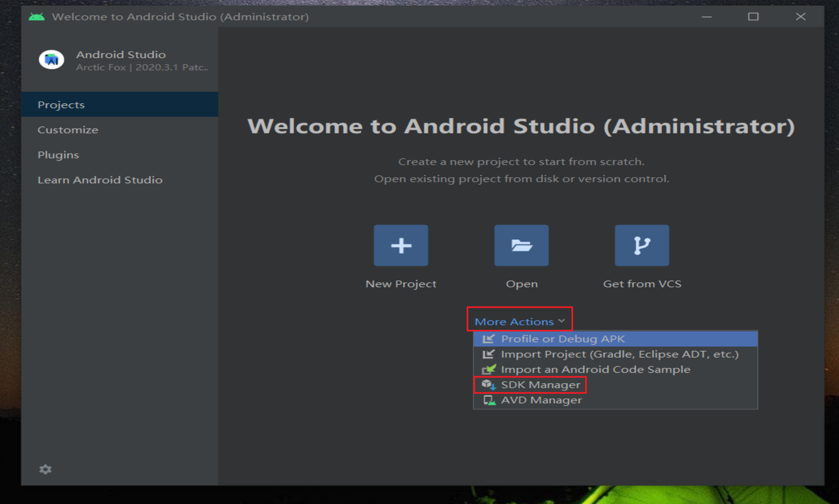This screenshot has width=839, height=504.
Task: Click the Get from VCS icon
Action: click(641, 245)
